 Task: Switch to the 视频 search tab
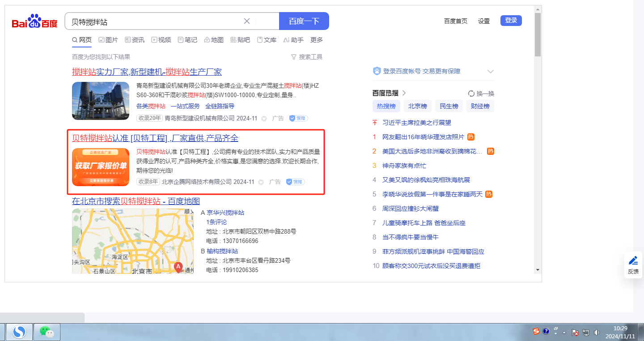point(161,40)
